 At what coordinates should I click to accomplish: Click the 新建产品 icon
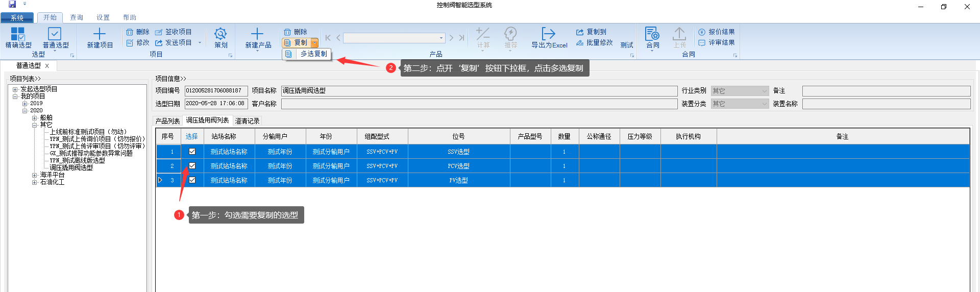tap(257, 34)
